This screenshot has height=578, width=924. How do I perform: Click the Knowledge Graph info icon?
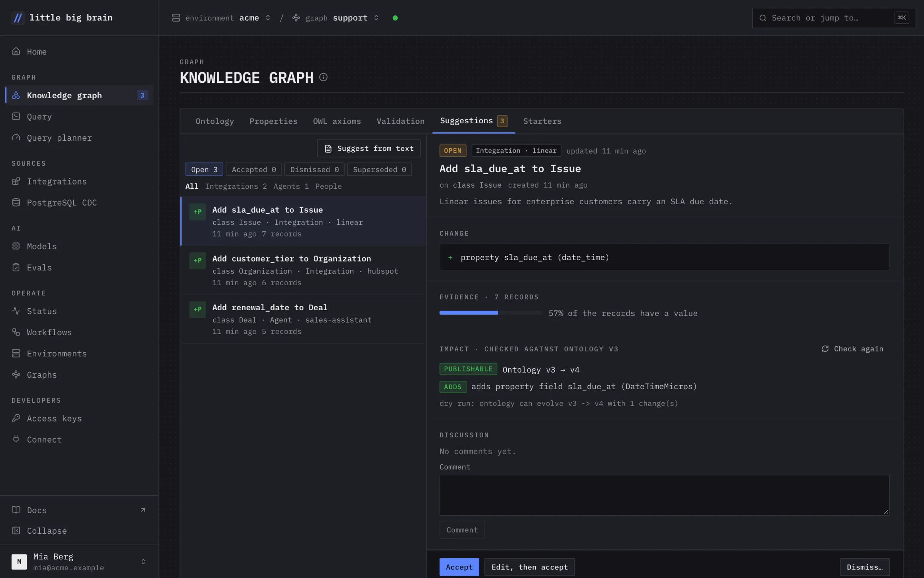click(x=323, y=77)
